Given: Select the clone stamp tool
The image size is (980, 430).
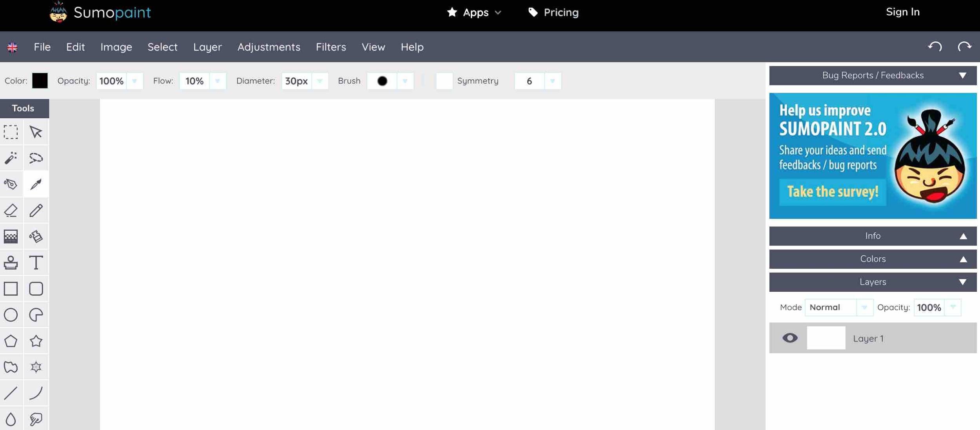Looking at the screenshot, I should click(11, 262).
